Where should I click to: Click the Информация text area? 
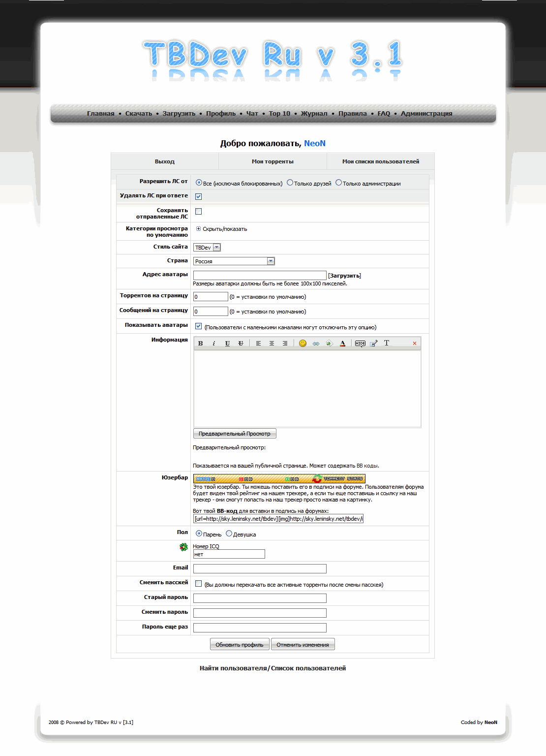pos(307,388)
